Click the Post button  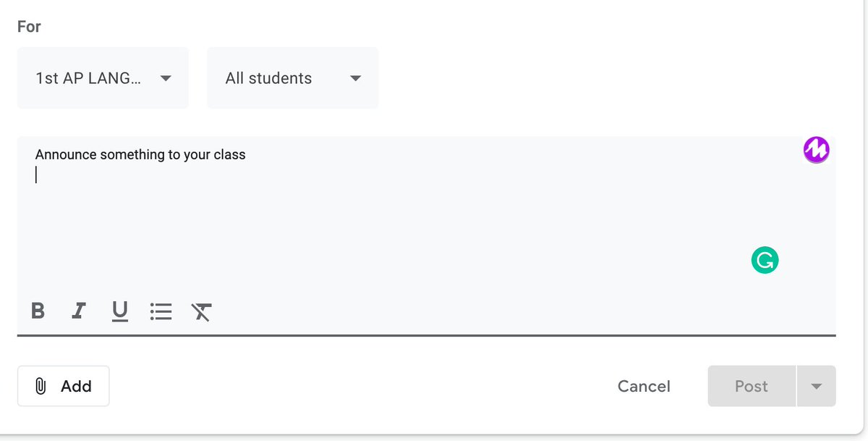[x=751, y=387]
